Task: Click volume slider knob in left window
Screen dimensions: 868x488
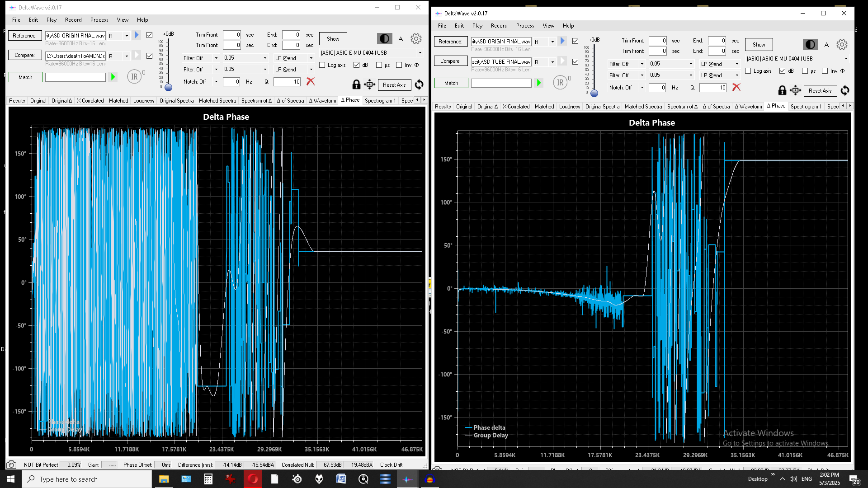Action: pos(169,87)
